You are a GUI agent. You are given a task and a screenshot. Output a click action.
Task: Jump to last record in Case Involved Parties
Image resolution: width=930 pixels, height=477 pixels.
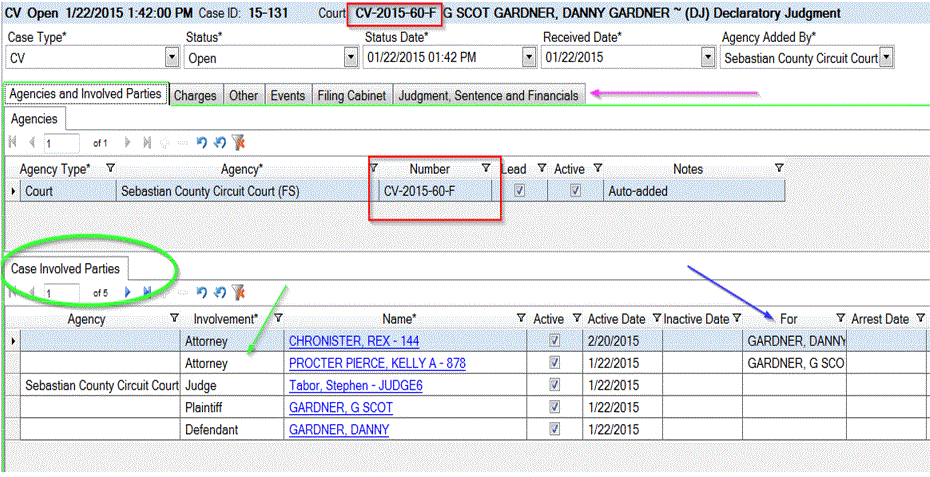coord(148,292)
